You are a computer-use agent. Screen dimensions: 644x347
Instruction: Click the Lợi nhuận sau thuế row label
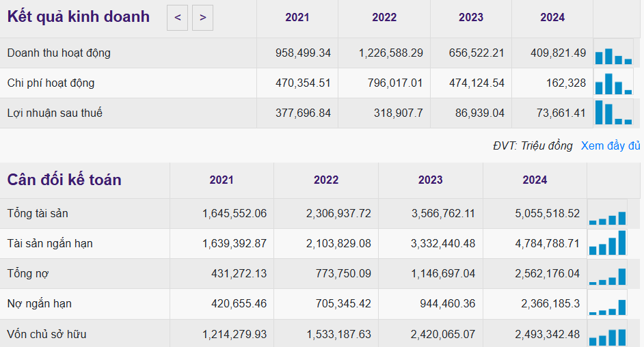click(x=55, y=113)
